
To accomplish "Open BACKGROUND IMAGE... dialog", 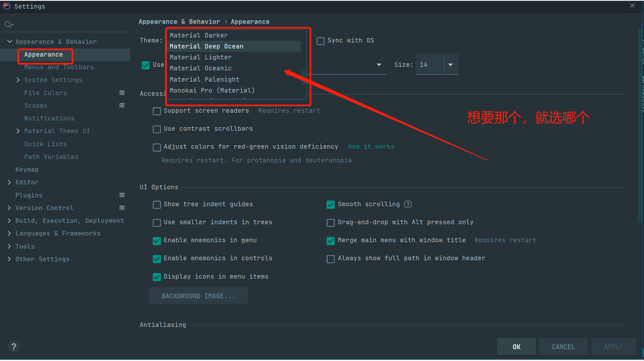I will pos(198,296).
